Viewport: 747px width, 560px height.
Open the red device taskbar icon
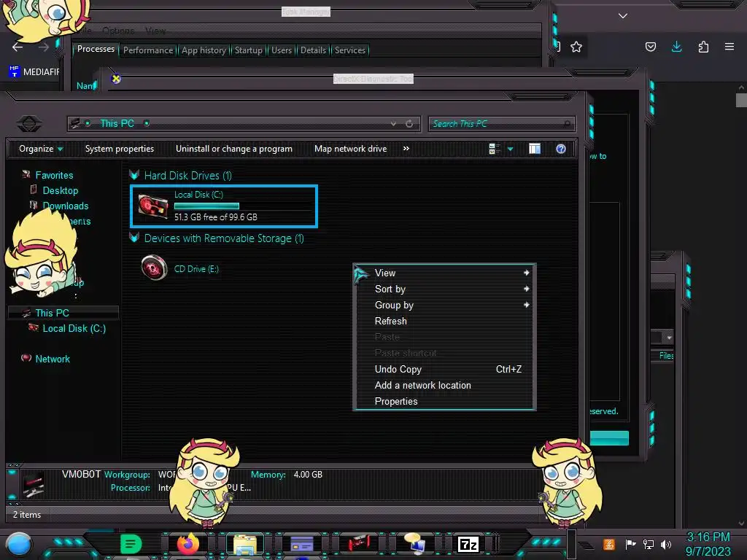point(358,544)
